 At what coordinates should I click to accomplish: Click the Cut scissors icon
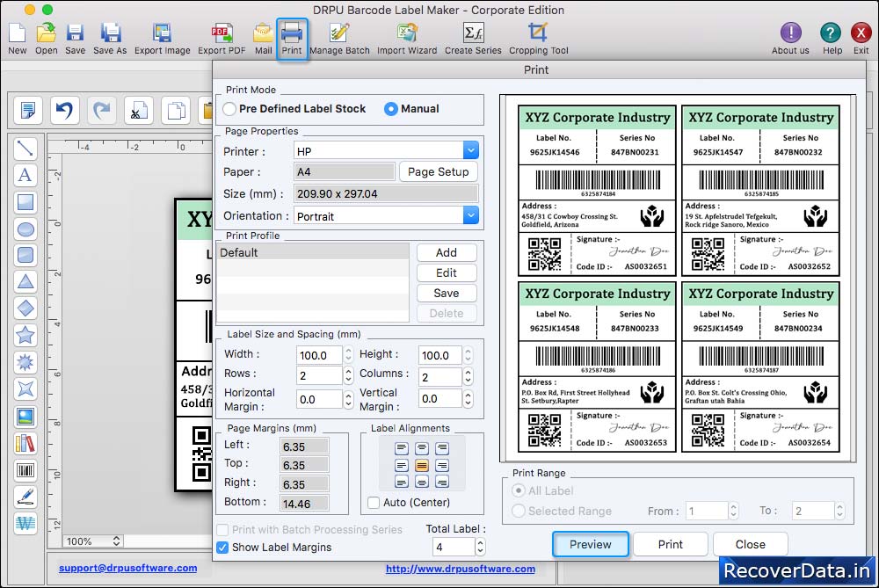click(x=139, y=110)
